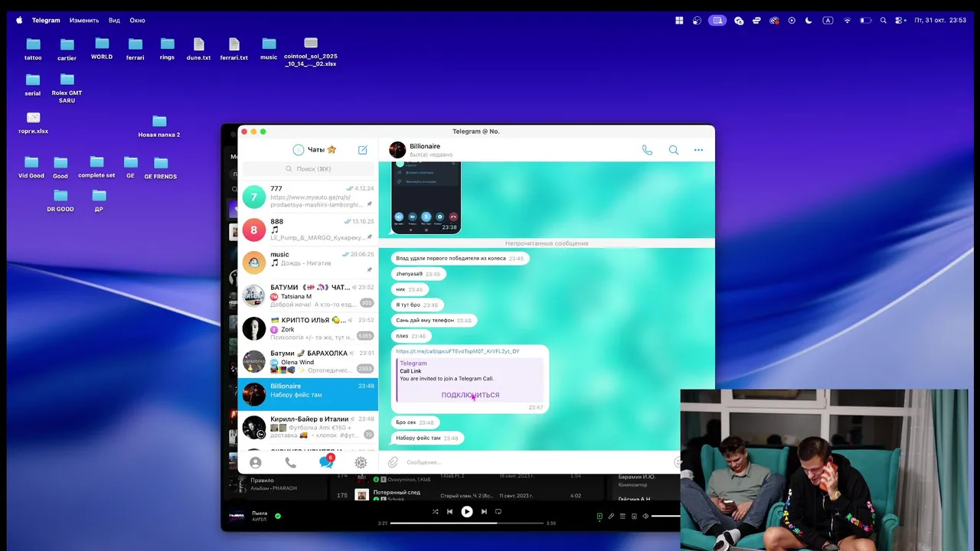Select the dune.txt file on desktop
This screenshot has width=980, height=551.
click(x=199, y=49)
